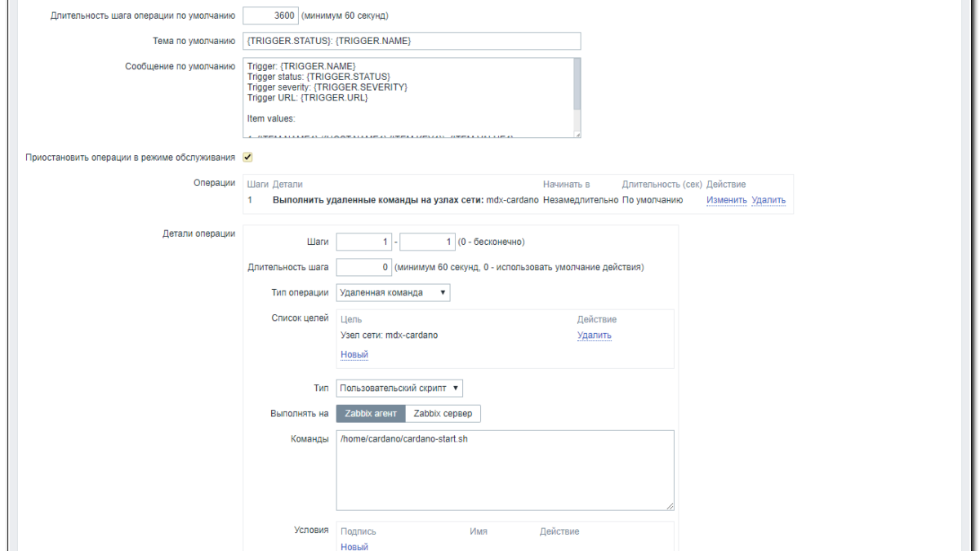Open the Тип операции dropdown
Viewport: 980px width, 551px height.
pos(393,292)
